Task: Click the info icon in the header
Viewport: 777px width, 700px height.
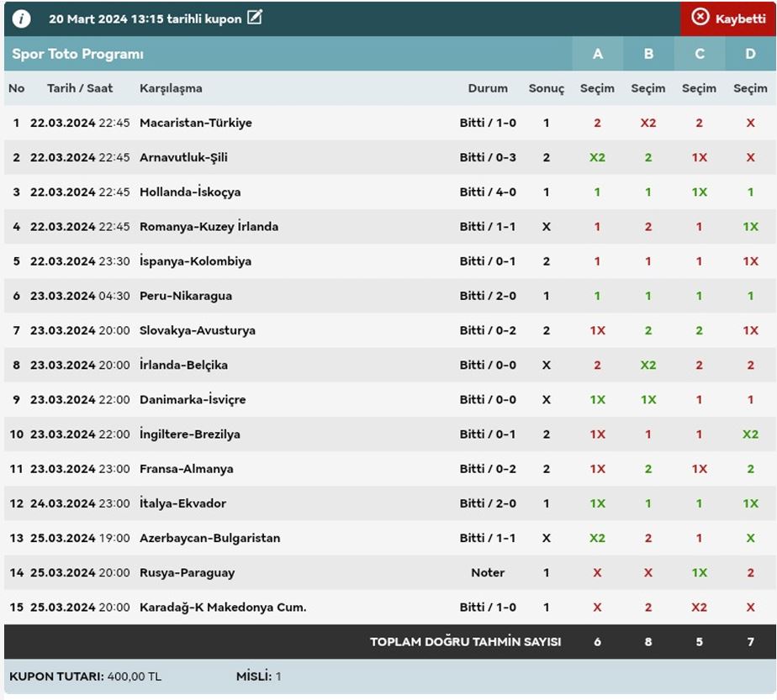Action: (22, 18)
